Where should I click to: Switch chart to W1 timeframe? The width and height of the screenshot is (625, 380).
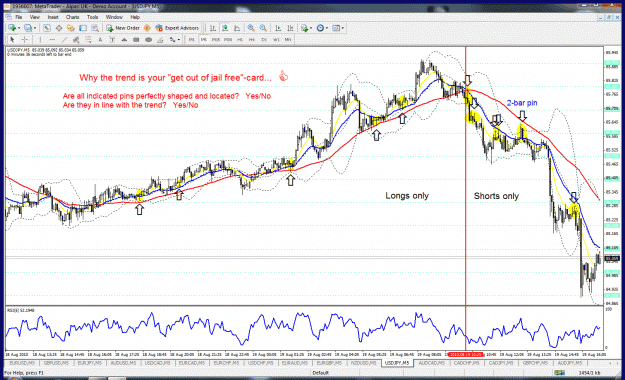click(x=276, y=39)
